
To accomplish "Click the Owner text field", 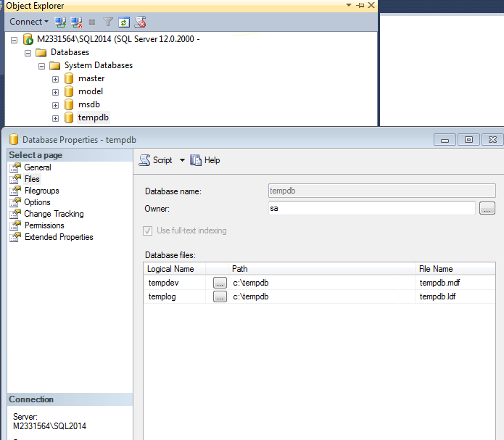I will click(371, 209).
